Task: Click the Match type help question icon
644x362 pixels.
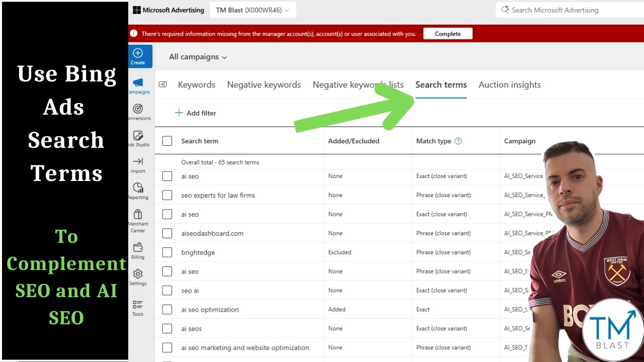Action: (458, 141)
